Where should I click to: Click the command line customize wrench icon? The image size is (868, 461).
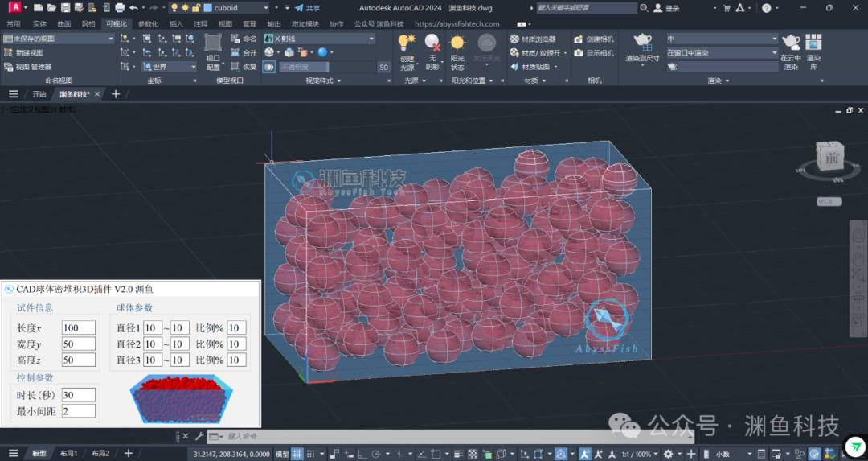[199, 436]
